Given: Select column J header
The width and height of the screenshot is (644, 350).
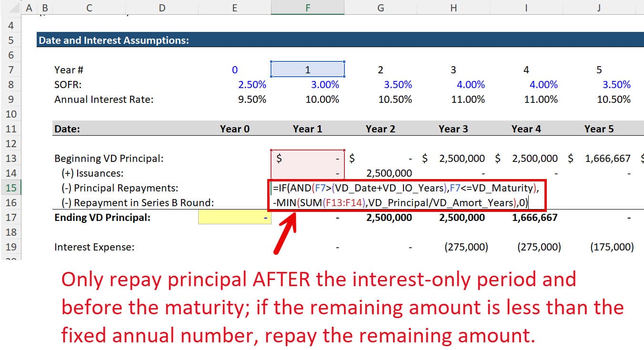Looking at the screenshot, I should coord(599,8).
